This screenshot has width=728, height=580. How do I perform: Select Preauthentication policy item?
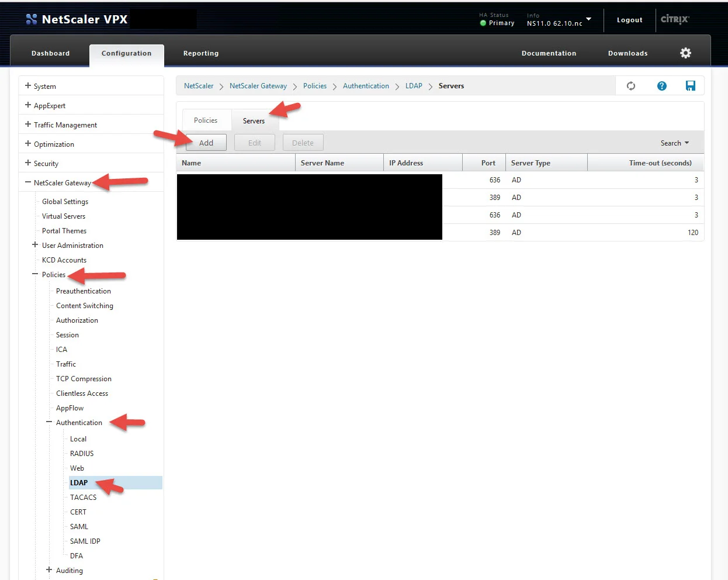click(x=84, y=291)
